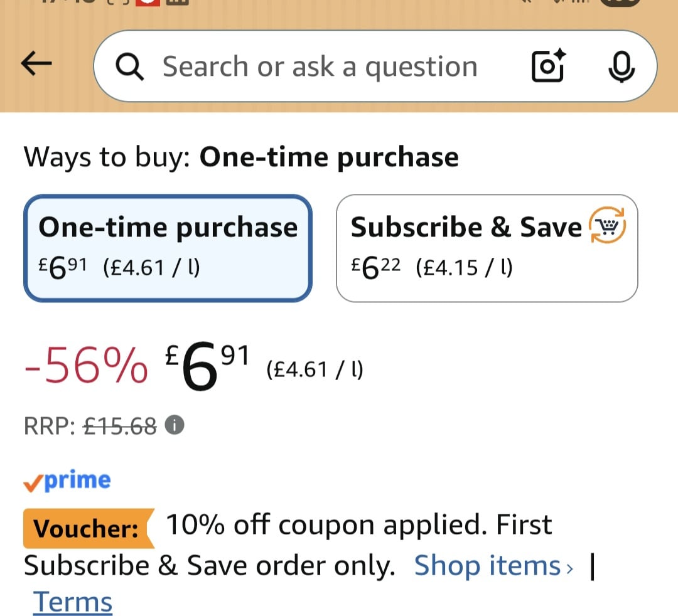The image size is (678, 616).
Task: Tap the orange Voucher badge
Action: 87,529
